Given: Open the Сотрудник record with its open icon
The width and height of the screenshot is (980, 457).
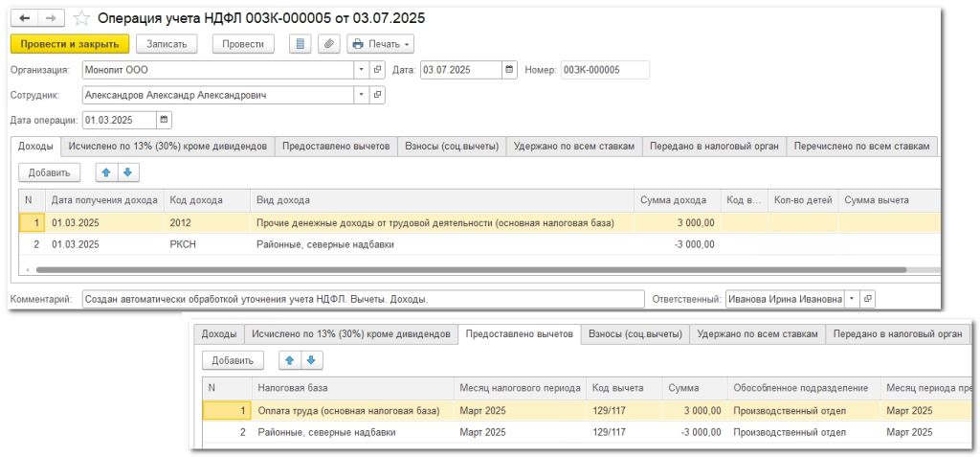Looking at the screenshot, I should [377, 95].
